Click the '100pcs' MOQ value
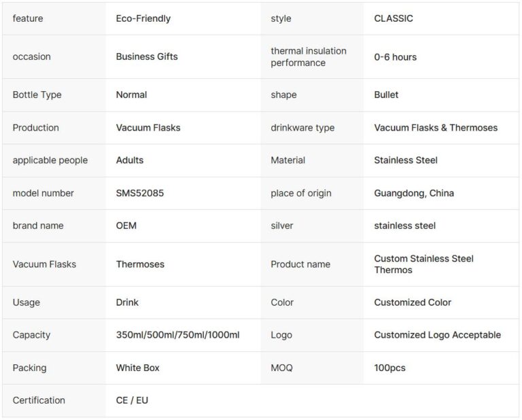 coord(389,368)
